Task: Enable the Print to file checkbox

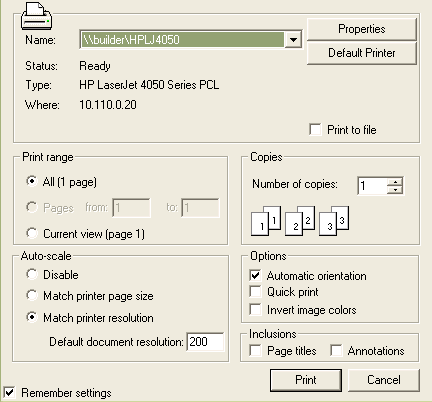Action: 315,130
